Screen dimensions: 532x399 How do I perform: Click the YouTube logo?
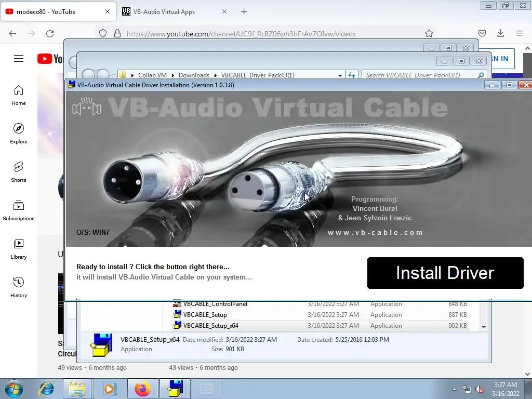click(x=50, y=59)
